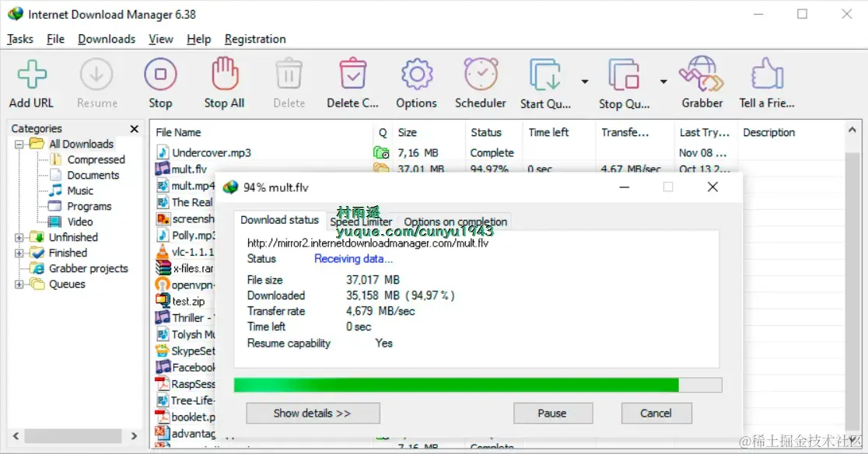The height and width of the screenshot is (454, 868).
Task: Stop the selected download via Stop icon
Action: click(160, 75)
